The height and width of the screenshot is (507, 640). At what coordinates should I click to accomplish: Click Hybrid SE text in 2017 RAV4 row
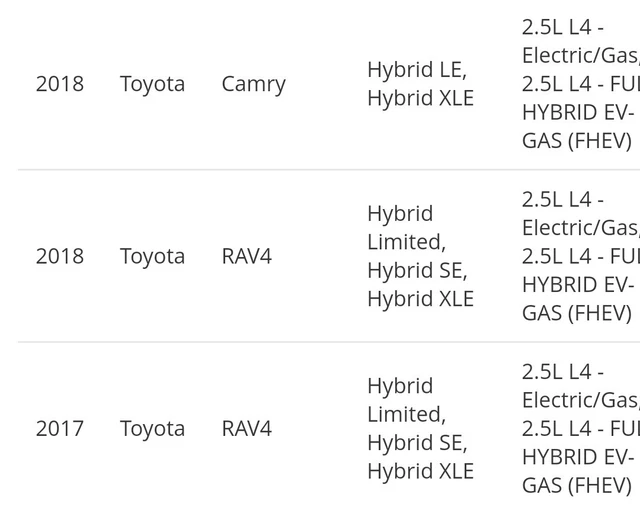(x=415, y=443)
